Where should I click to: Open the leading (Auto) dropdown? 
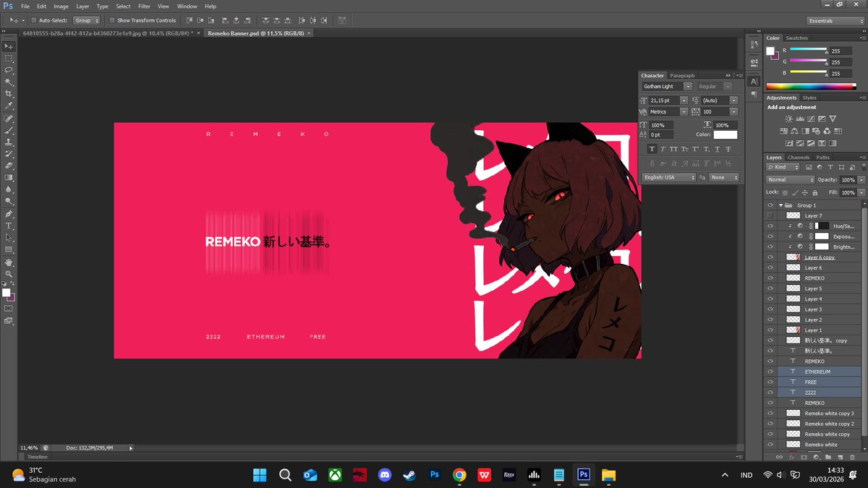(734, 100)
